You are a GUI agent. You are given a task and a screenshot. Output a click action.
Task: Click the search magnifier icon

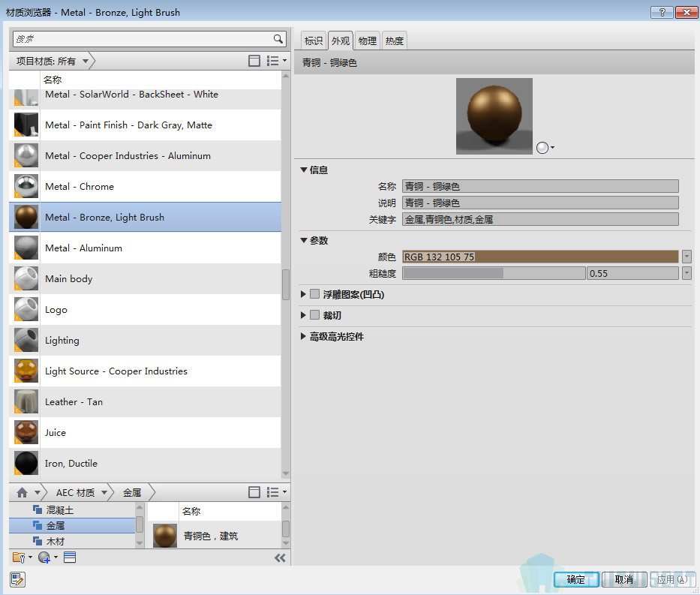point(278,39)
